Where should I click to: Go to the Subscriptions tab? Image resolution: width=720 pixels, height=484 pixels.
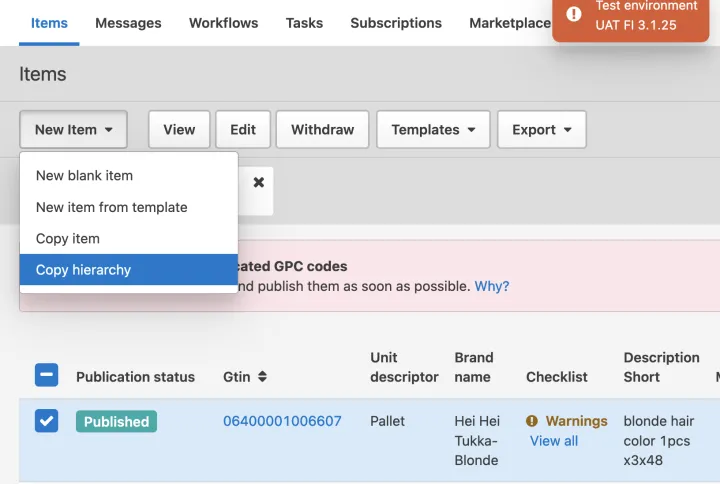coord(396,23)
